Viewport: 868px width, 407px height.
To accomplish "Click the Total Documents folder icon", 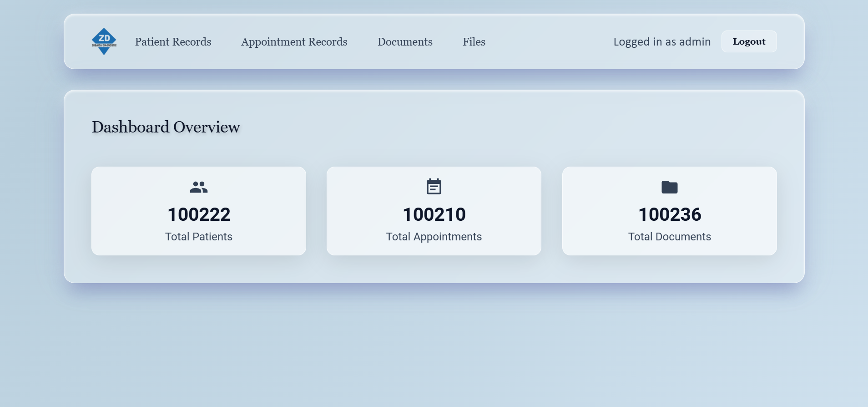I will 670,187.
